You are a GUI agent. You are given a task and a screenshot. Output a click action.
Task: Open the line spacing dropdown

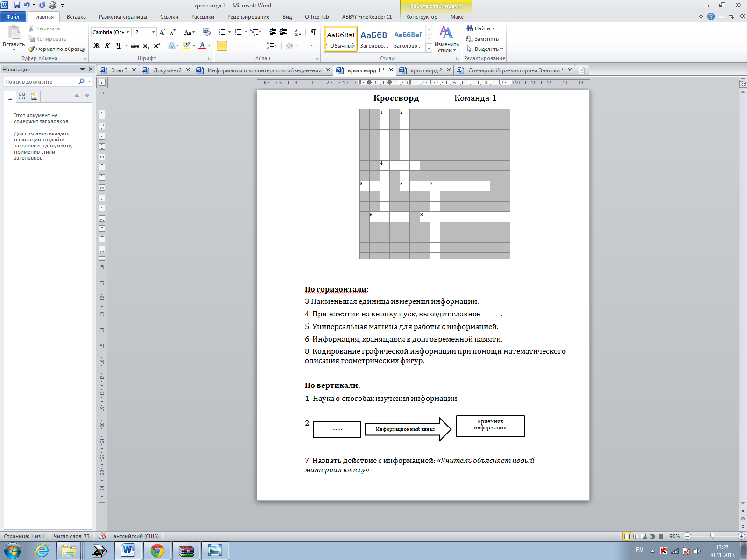point(272,46)
